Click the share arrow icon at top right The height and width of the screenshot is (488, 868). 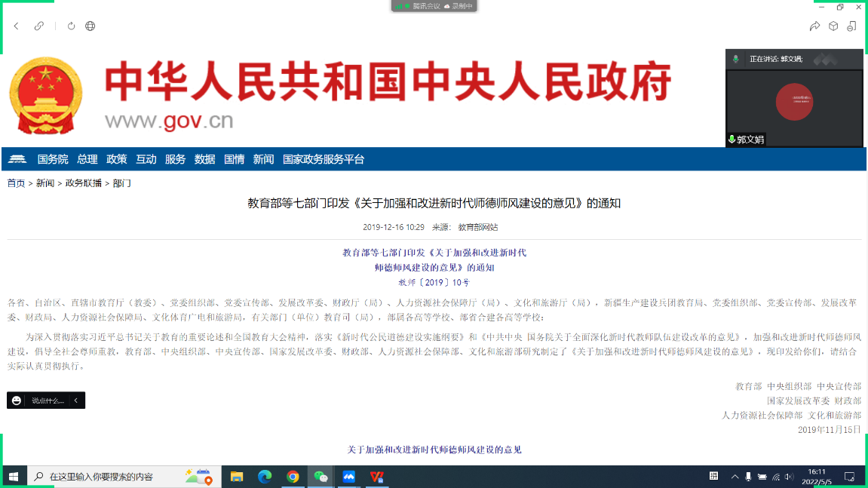click(814, 26)
